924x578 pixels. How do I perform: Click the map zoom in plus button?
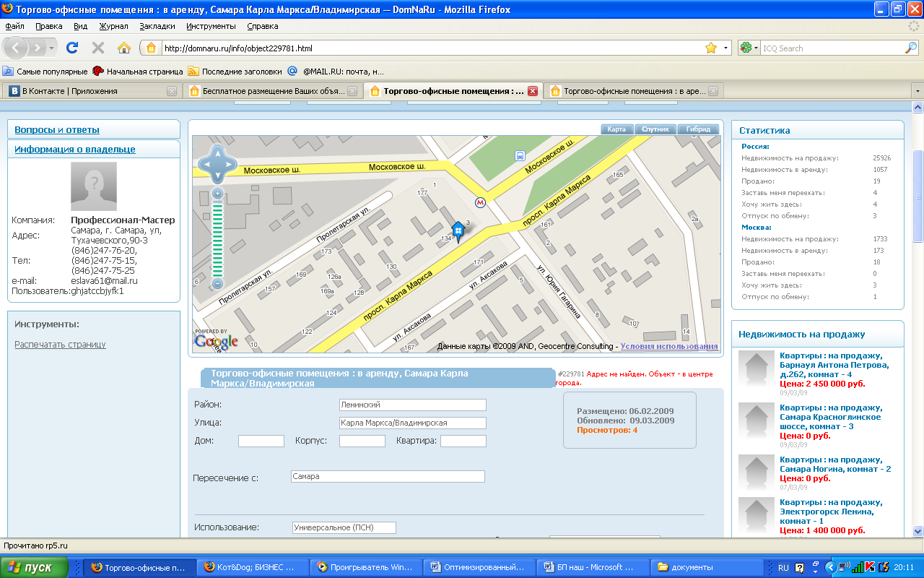click(217, 194)
